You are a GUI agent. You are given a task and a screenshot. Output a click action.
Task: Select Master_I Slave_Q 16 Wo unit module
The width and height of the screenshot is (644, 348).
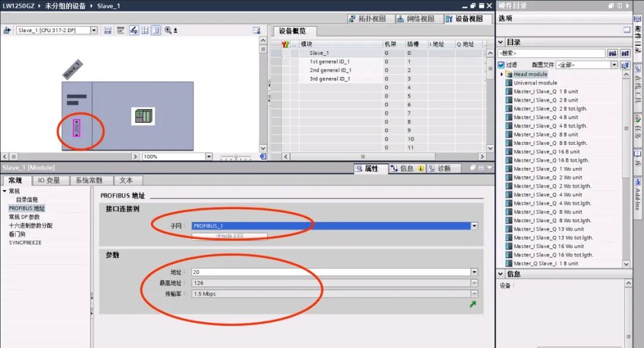pyautogui.click(x=549, y=246)
